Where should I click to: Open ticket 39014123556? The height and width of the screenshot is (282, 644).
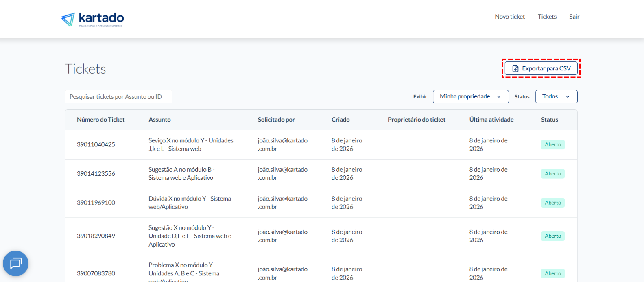tap(96, 174)
